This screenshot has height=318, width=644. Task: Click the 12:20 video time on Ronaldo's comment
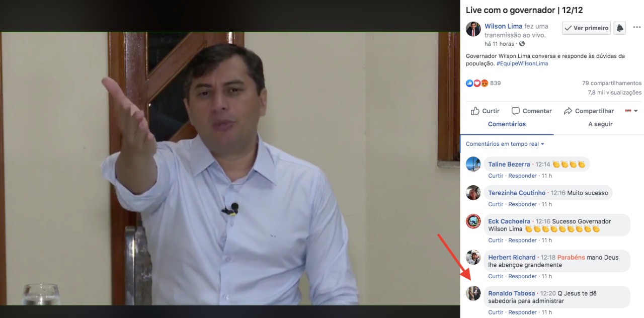click(548, 294)
